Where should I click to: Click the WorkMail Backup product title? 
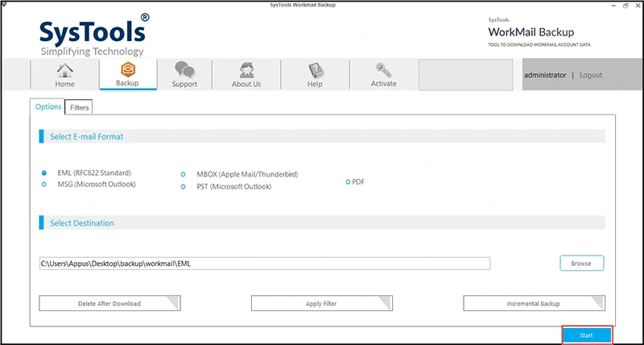pos(531,32)
